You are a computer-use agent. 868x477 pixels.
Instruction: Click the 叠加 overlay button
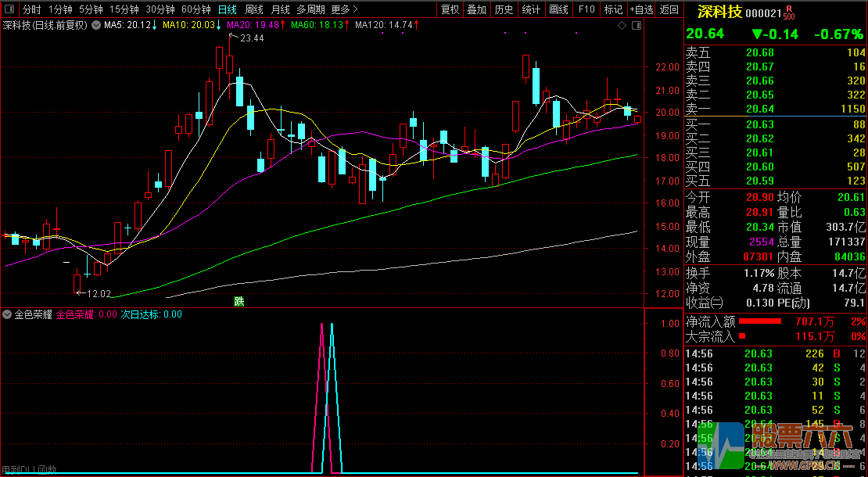pos(476,9)
